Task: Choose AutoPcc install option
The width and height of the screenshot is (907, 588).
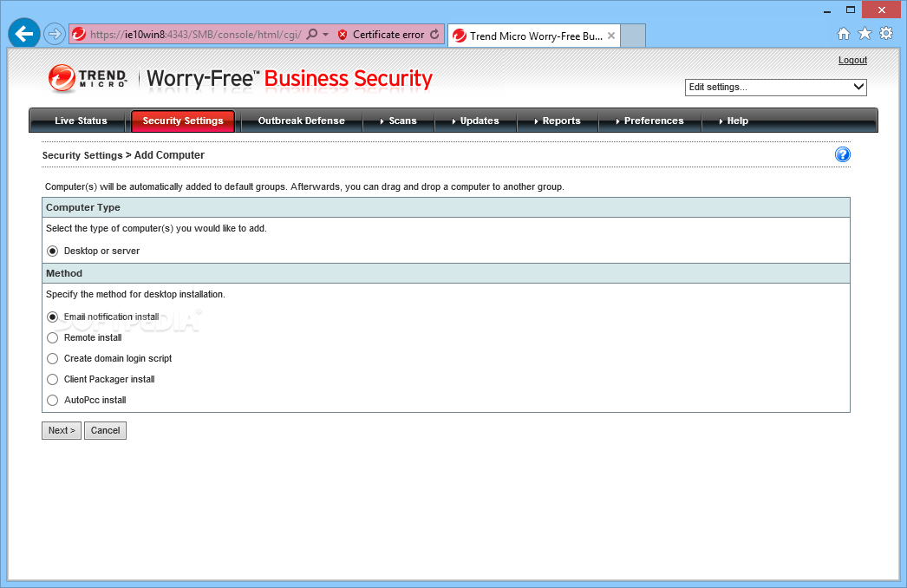Action: pos(53,401)
